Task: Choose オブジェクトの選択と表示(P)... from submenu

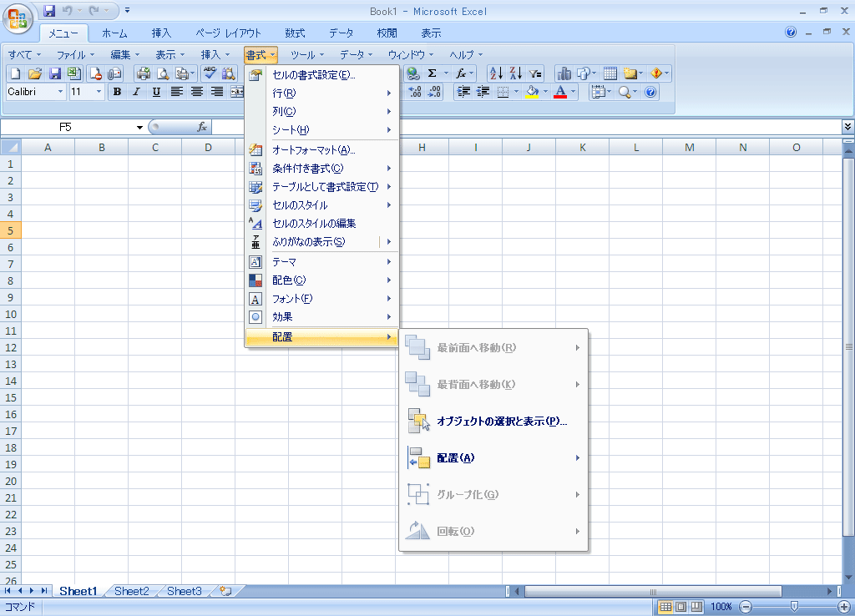Action: (494, 422)
